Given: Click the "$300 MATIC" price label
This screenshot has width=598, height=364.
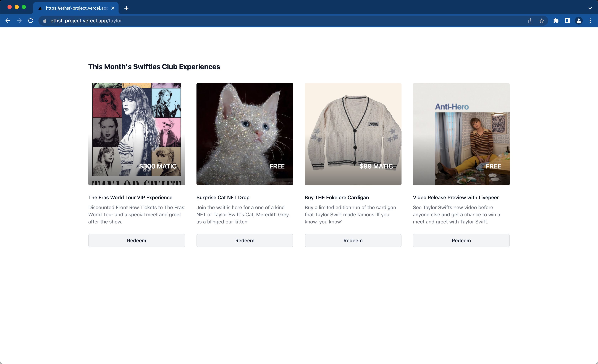Looking at the screenshot, I should coord(158,166).
